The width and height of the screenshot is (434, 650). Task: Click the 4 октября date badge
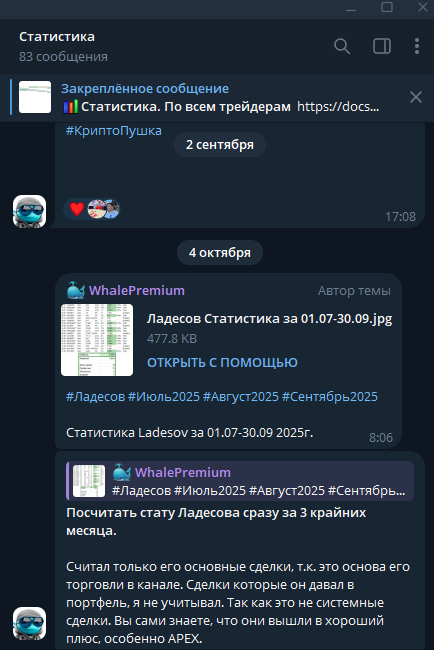[220, 252]
